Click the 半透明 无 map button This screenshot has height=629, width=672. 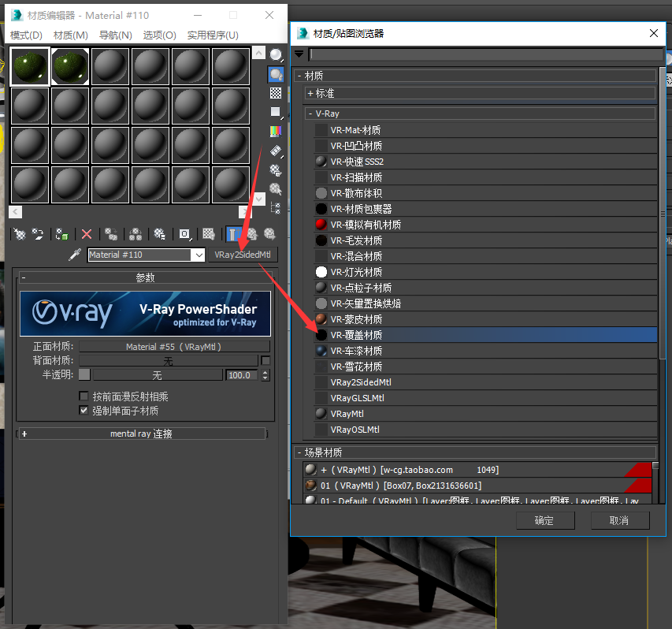point(158,375)
